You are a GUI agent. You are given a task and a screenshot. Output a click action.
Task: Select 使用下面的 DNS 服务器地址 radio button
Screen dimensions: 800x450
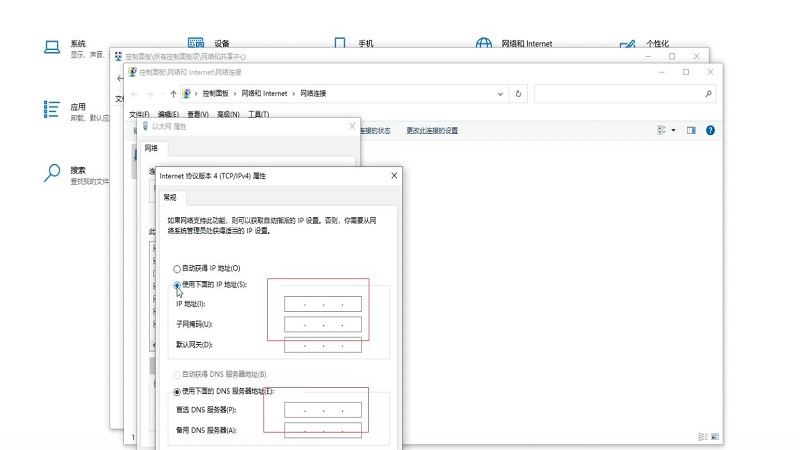click(x=177, y=392)
